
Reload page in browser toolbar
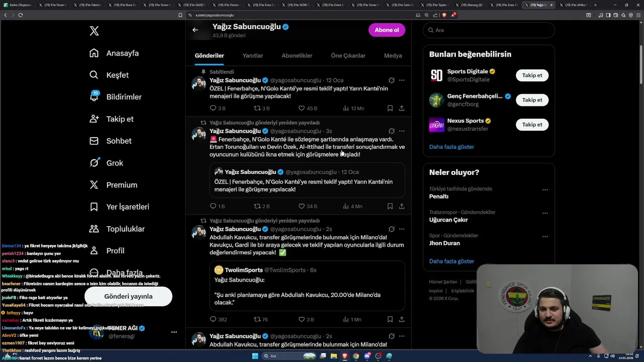(x=20, y=15)
